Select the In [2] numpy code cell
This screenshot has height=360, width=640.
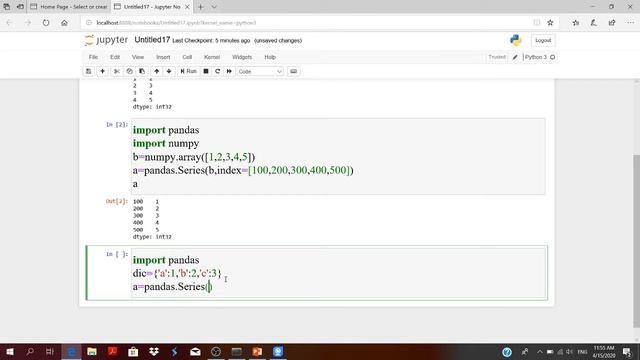tap(338, 157)
